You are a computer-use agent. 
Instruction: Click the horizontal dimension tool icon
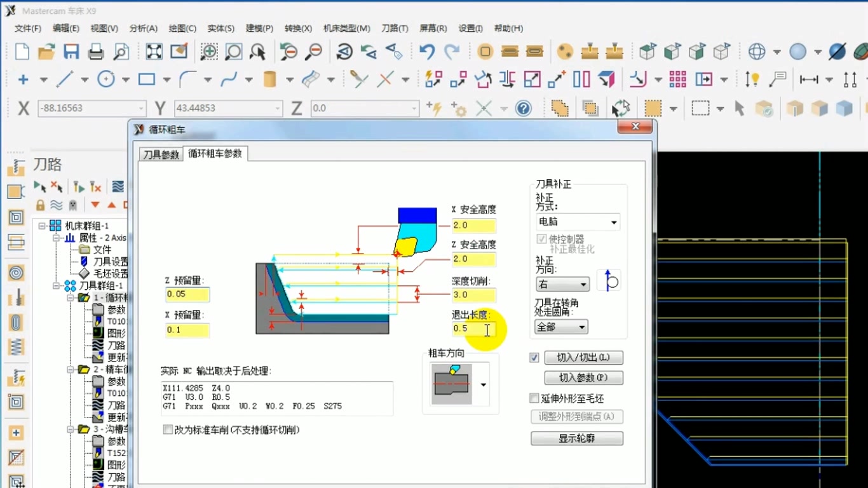pyautogui.click(x=809, y=79)
